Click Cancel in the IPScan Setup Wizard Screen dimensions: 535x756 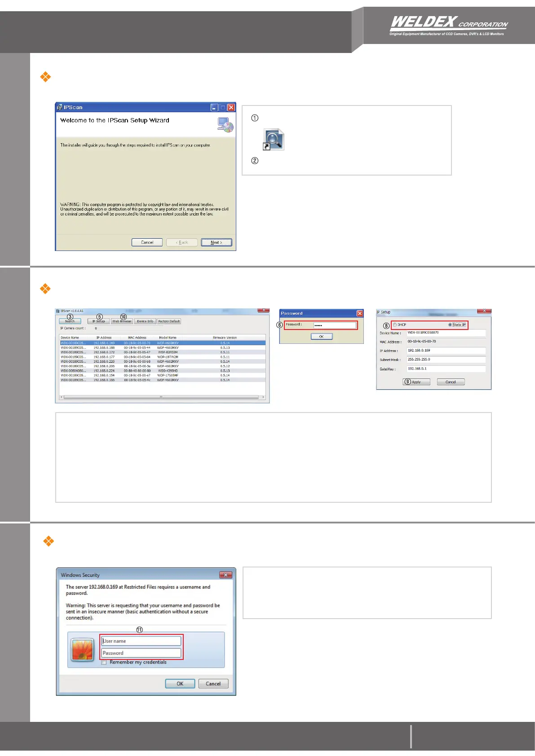pos(147,242)
